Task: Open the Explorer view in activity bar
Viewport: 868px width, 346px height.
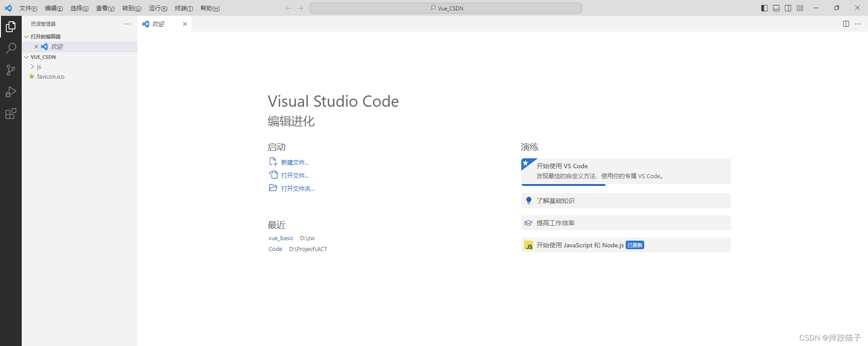Action: pyautogui.click(x=11, y=27)
